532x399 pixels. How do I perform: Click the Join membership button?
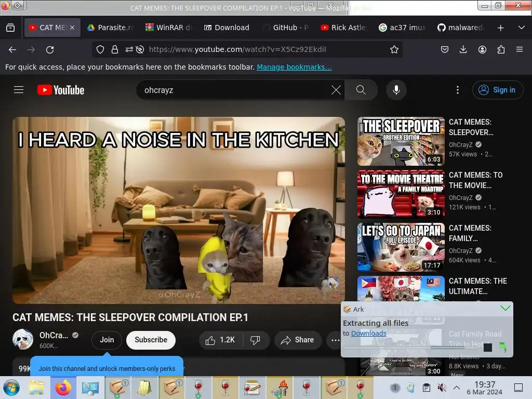pyautogui.click(x=107, y=340)
